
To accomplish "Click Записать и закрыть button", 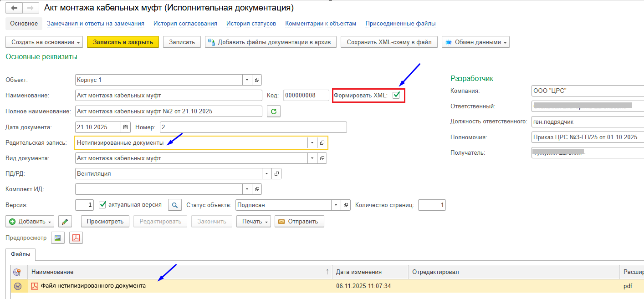I will click(x=123, y=42).
